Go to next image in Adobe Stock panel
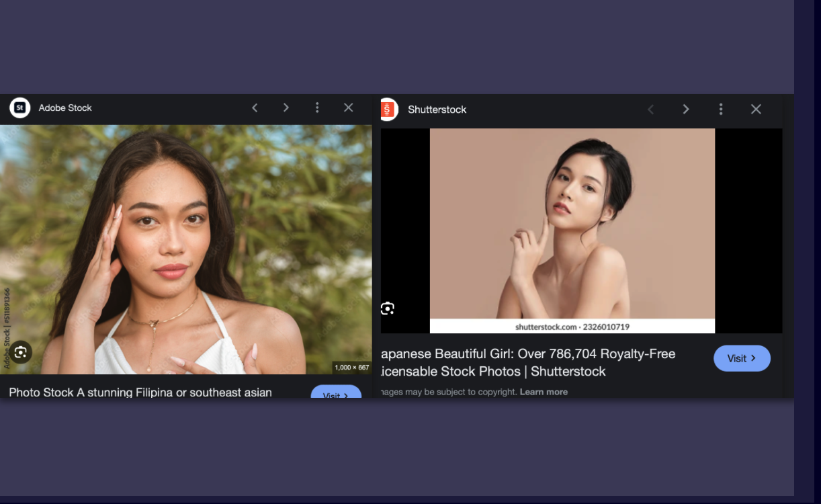821x504 pixels. point(286,108)
